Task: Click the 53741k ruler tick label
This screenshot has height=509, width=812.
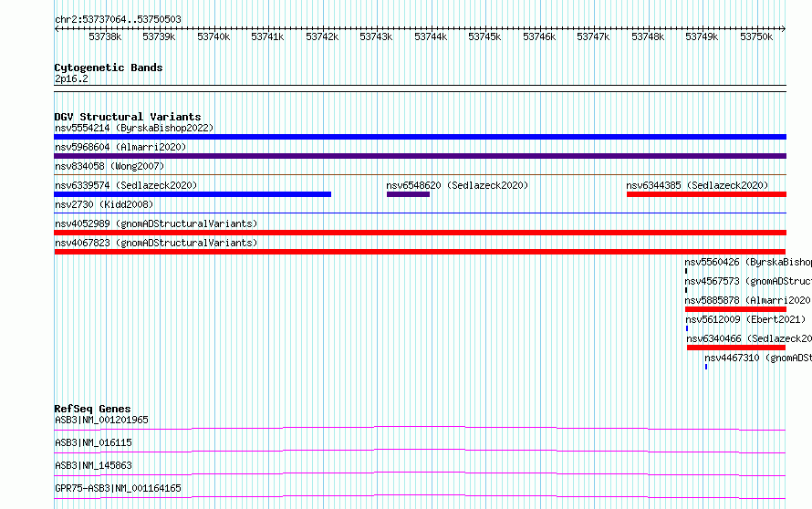Action: (267, 36)
